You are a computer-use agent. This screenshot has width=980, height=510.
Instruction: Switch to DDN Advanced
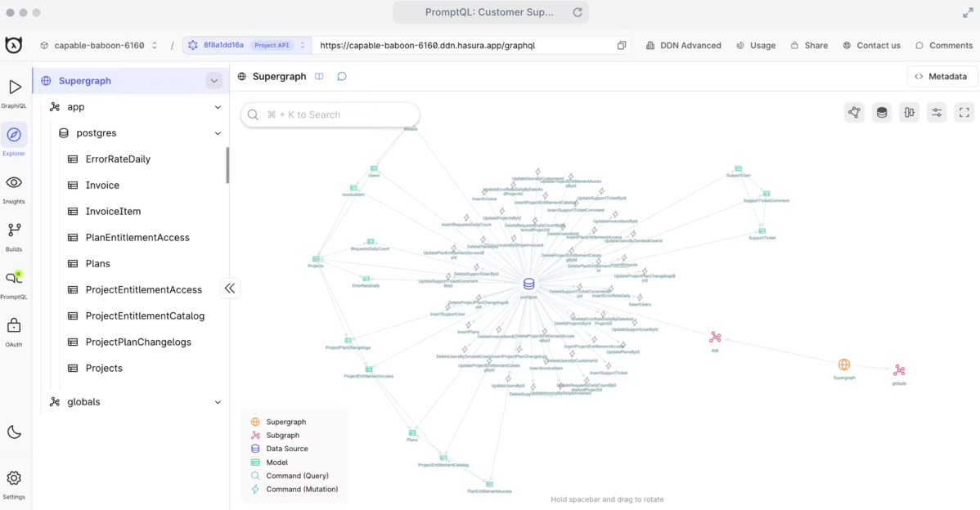[684, 45]
